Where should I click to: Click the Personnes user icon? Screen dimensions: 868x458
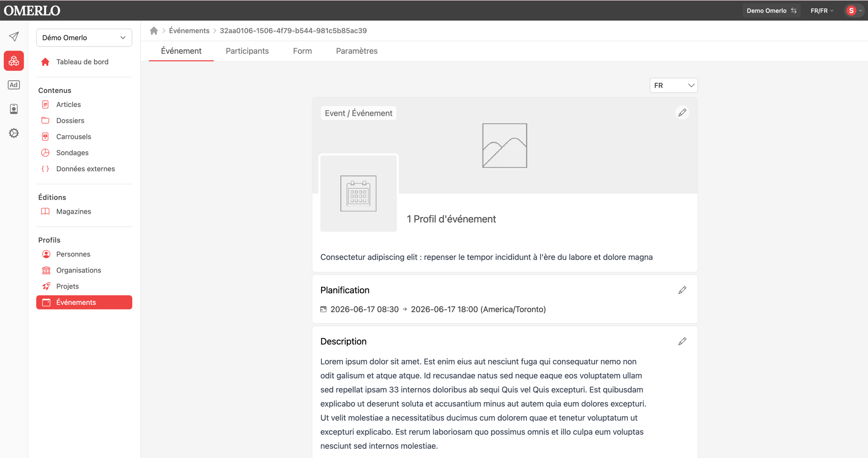46,254
